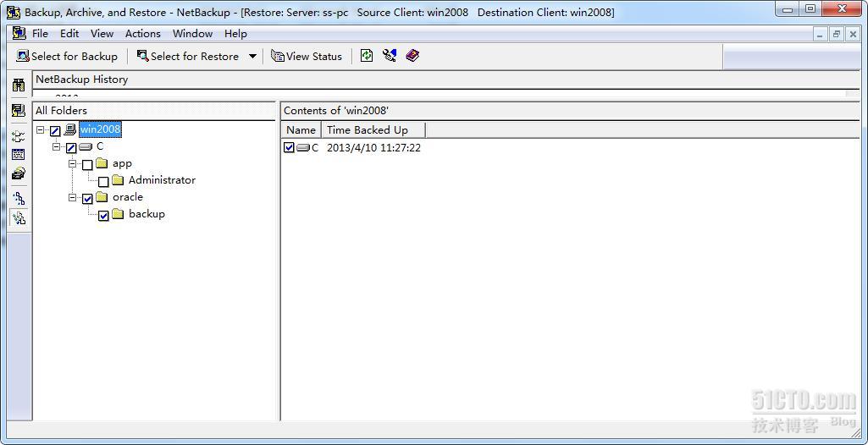The image size is (868, 445).
Task: Open the Select for Restore dropdown arrow
Action: 252,56
